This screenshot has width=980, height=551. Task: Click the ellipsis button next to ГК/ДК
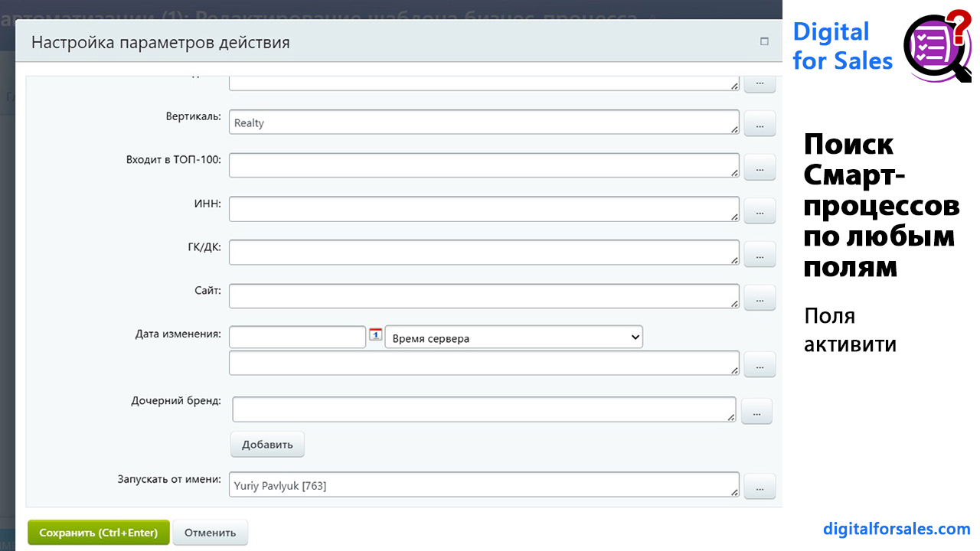(759, 254)
